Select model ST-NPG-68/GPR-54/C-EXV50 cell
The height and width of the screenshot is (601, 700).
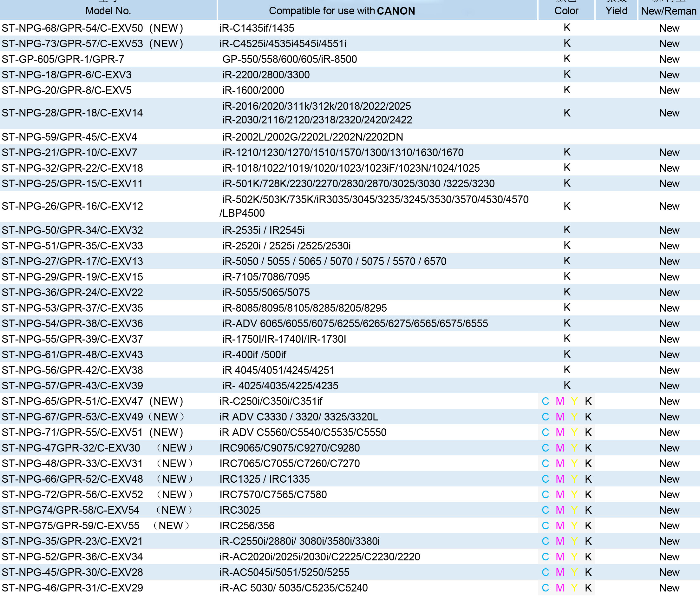(72, 28)
